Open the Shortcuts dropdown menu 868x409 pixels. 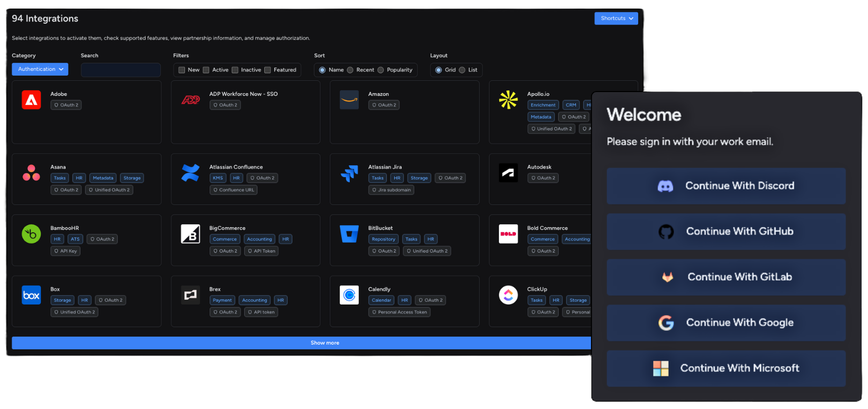point(616,18)
